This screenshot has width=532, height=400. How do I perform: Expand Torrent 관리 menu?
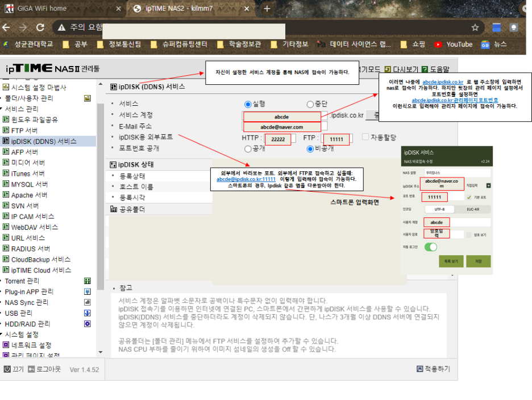coord(22,281)
